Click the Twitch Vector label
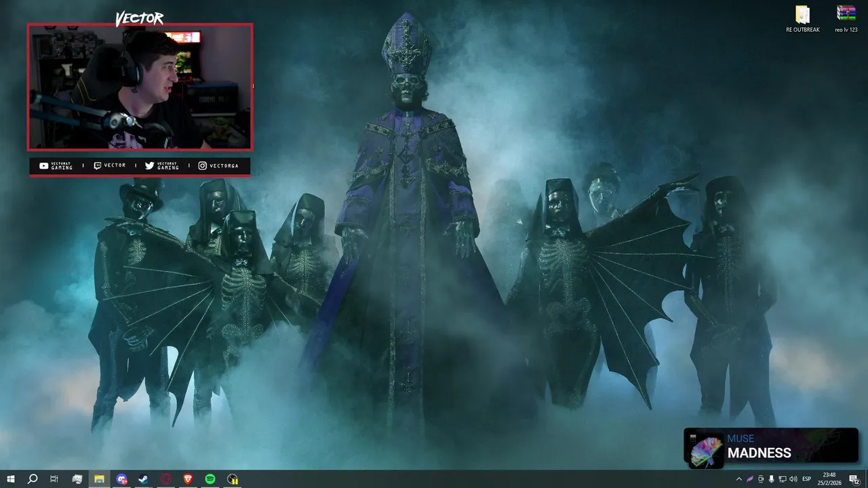This screenshot has width=868, height=488. (x=109, y=165)
